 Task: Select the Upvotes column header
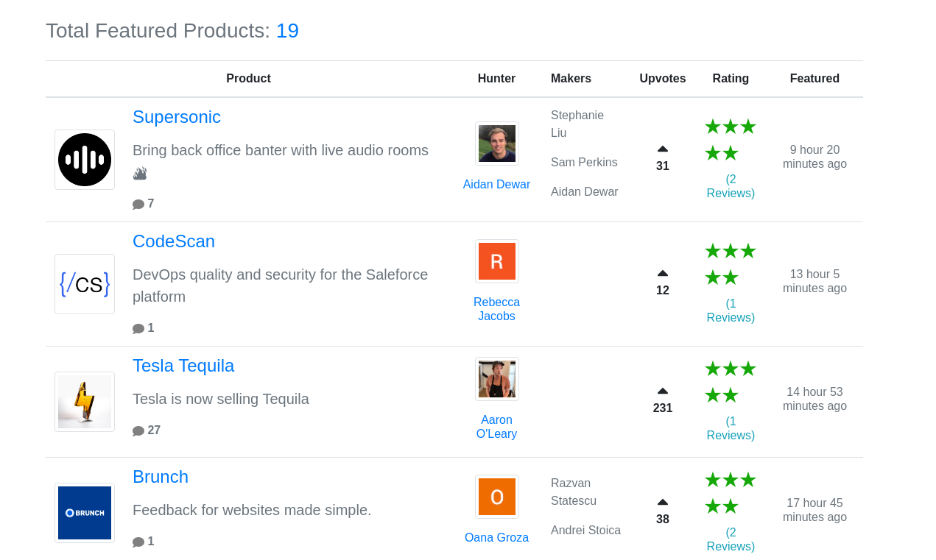[662, 77]
